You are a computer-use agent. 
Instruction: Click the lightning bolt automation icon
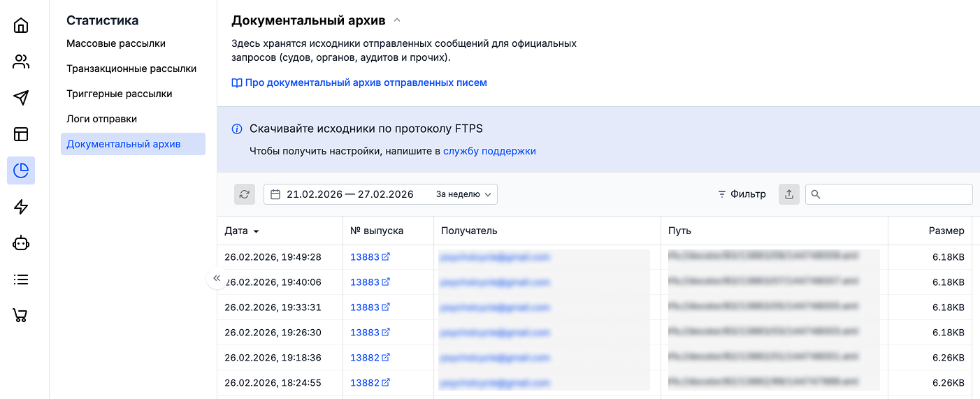[x=21, y=207]
